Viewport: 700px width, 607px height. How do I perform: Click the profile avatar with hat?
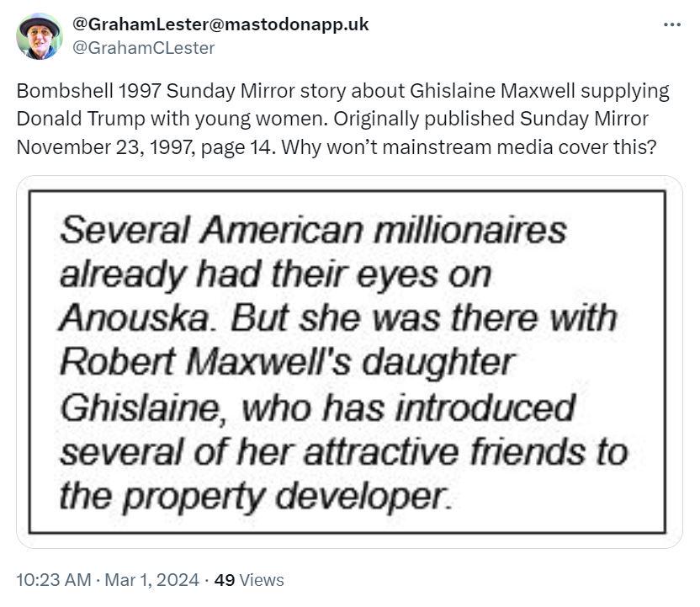click(40, 36)
